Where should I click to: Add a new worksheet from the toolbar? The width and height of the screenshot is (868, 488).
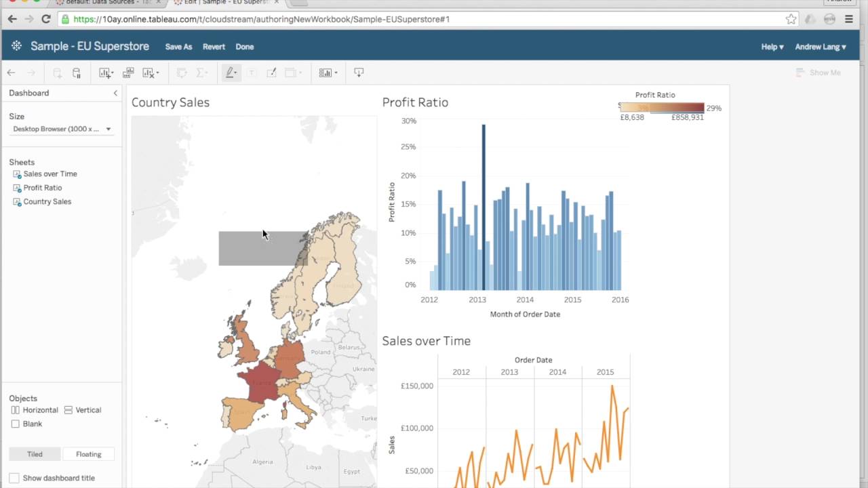click(104, 73)
